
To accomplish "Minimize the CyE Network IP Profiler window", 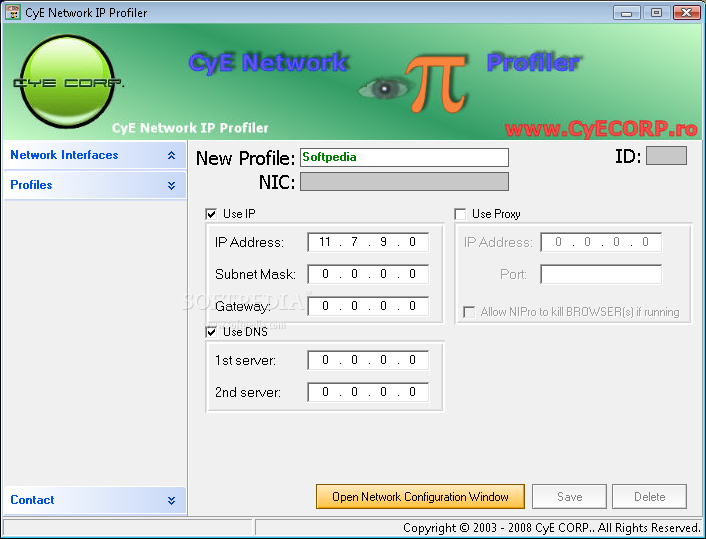I will (x=626, y=13).
